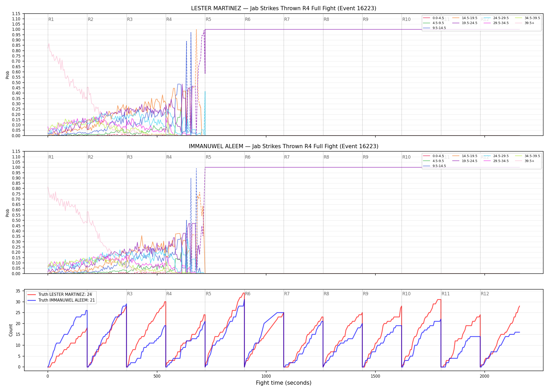The height and width of the screenshot is (392, 549).
Task: Click the Truth LESTER MARTINEZ: 24 legend entry
Action: [x=60, y=295]
